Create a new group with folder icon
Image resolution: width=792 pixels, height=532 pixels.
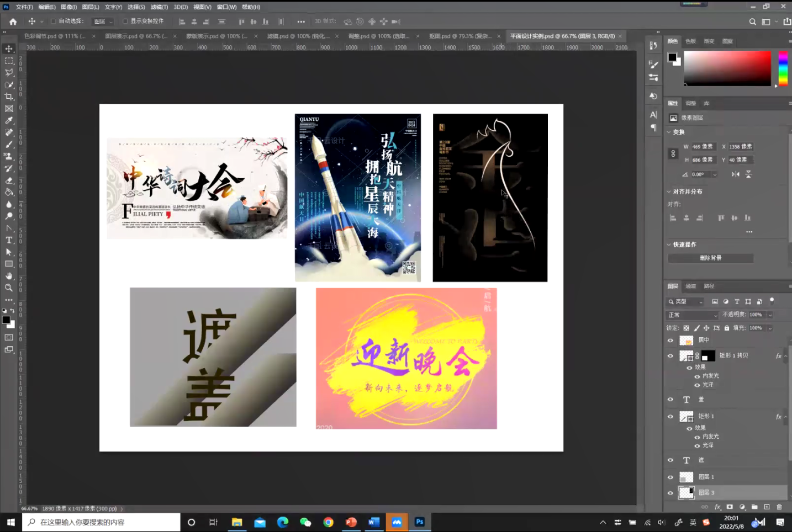(754, 507)
